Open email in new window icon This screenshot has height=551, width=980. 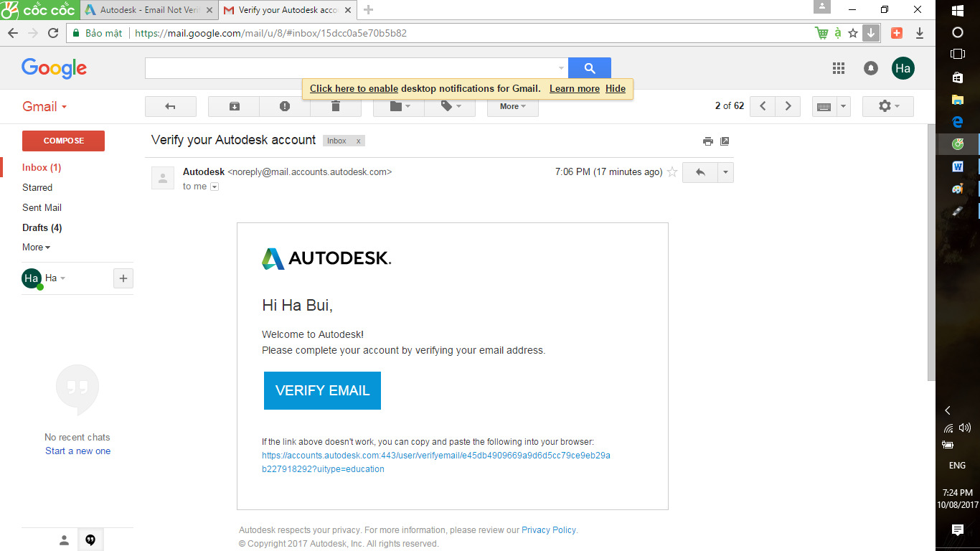coord(725,141)
